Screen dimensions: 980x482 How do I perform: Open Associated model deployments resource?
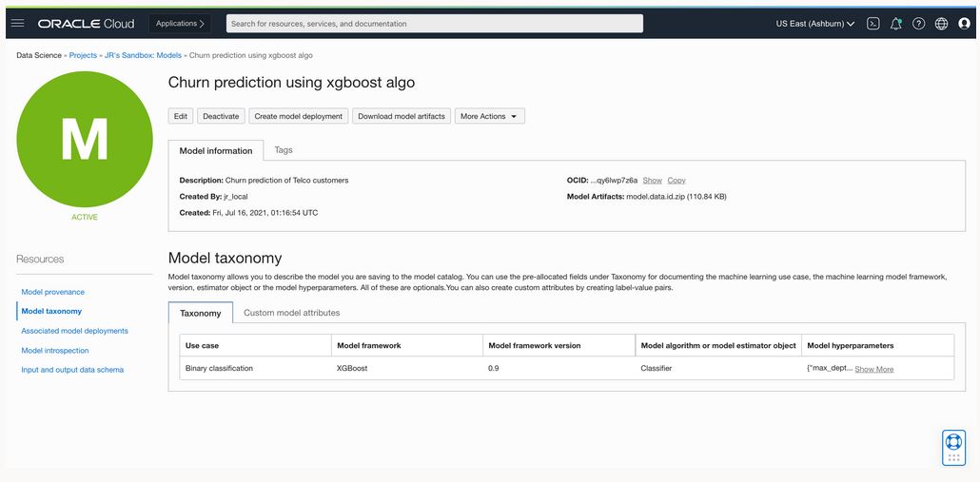[74, 330]
